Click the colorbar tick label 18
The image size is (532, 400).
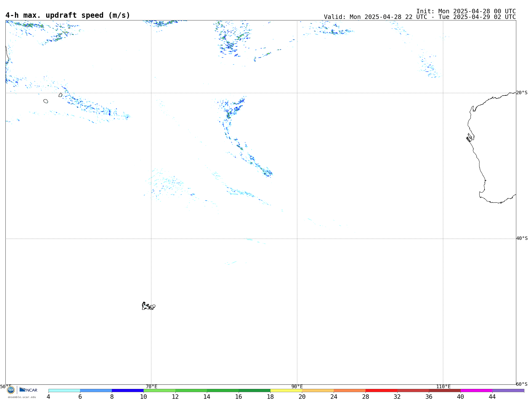coord(270,397)
